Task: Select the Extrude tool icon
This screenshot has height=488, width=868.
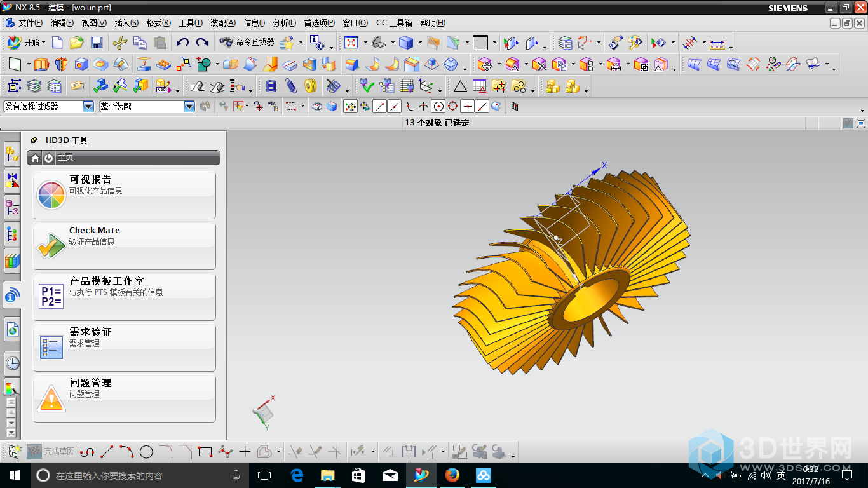Action: coord(41,64)
